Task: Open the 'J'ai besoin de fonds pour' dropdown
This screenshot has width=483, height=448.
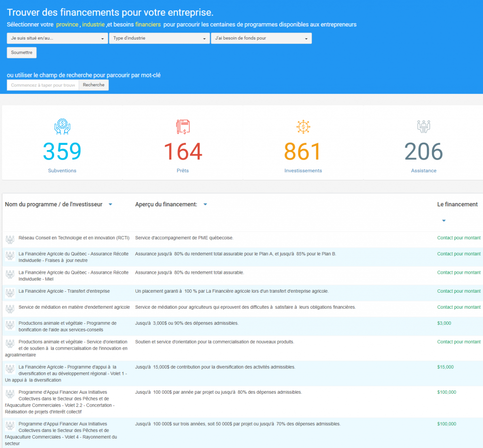Action: (x=261, y=38)
